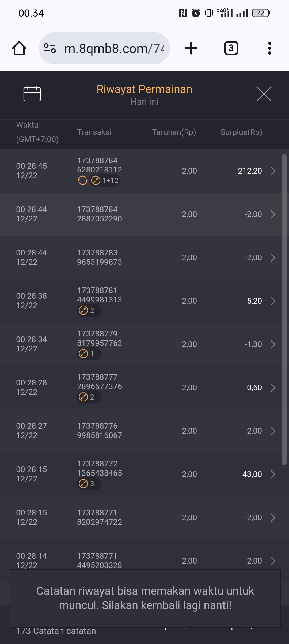Screen dimensions: 289x644
Task: Open the browser three-dot menu
Action: [x=269, y=48]
